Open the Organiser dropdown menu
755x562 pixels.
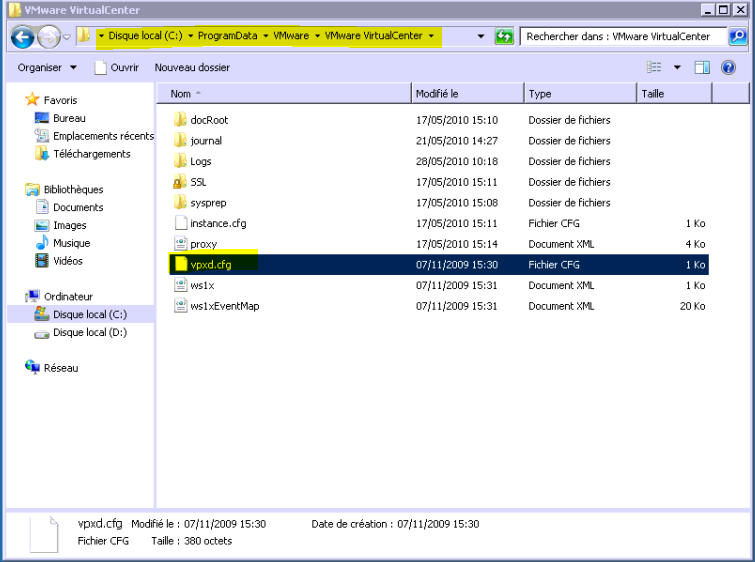[x=47, y=68]
